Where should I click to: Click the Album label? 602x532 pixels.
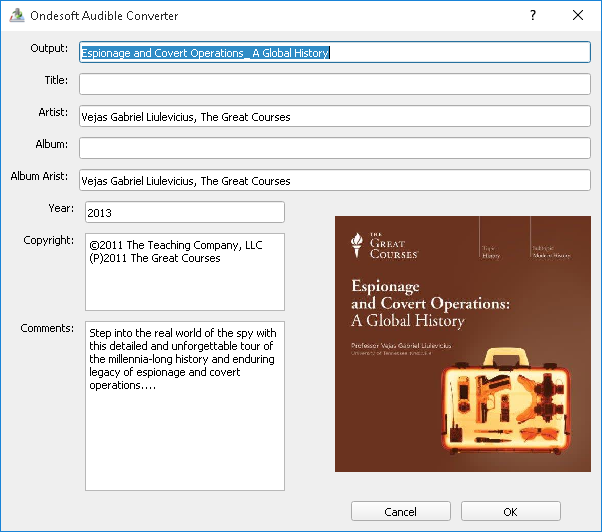[51, 144]
